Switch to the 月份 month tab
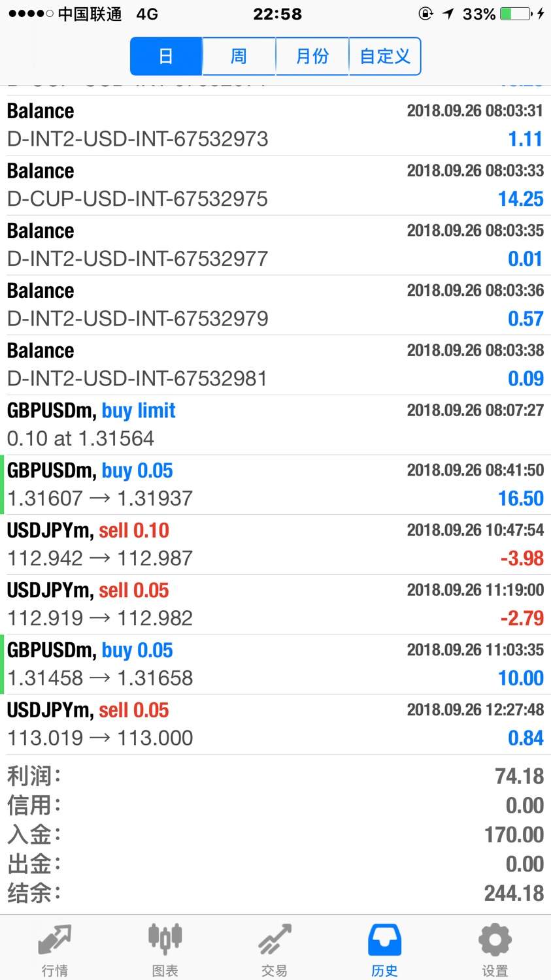Image resolution: width=551 pixels, height=980 pixels. pos(312,56)
